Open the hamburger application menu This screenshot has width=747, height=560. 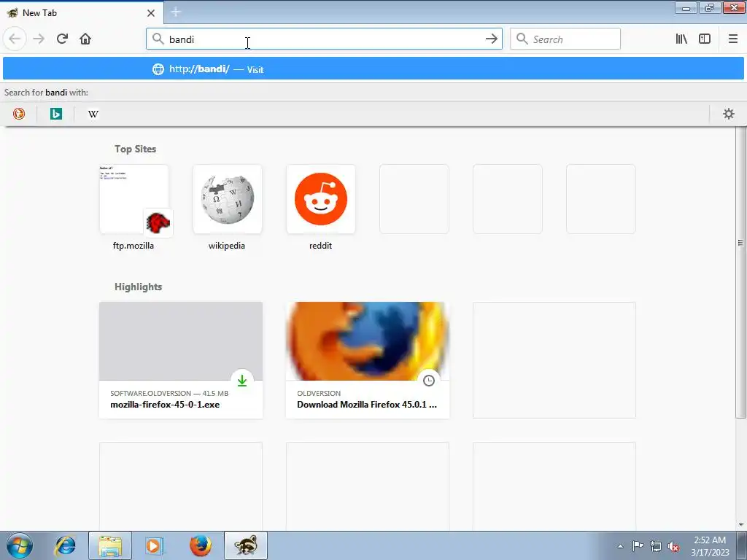pos(733,39)
